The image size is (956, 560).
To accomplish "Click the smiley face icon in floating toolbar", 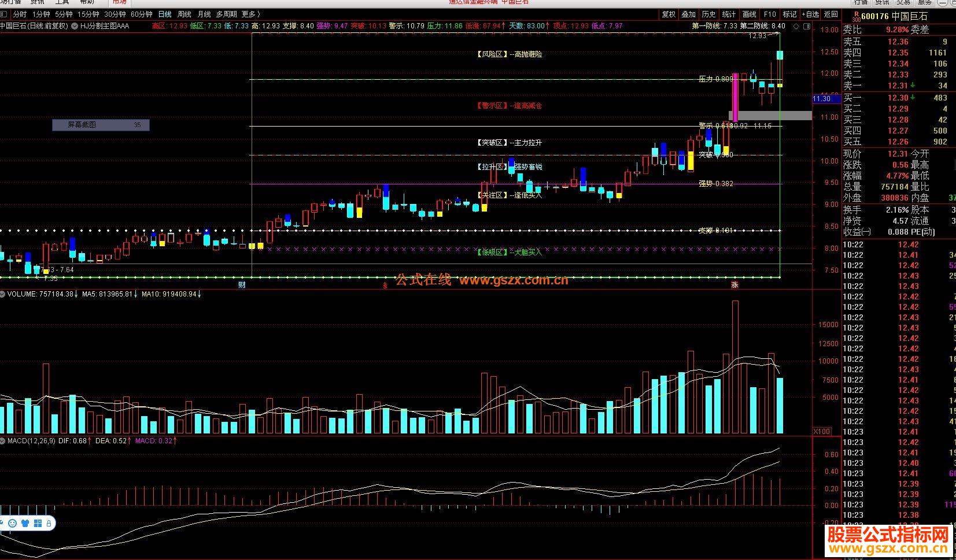I will [12, 524].
